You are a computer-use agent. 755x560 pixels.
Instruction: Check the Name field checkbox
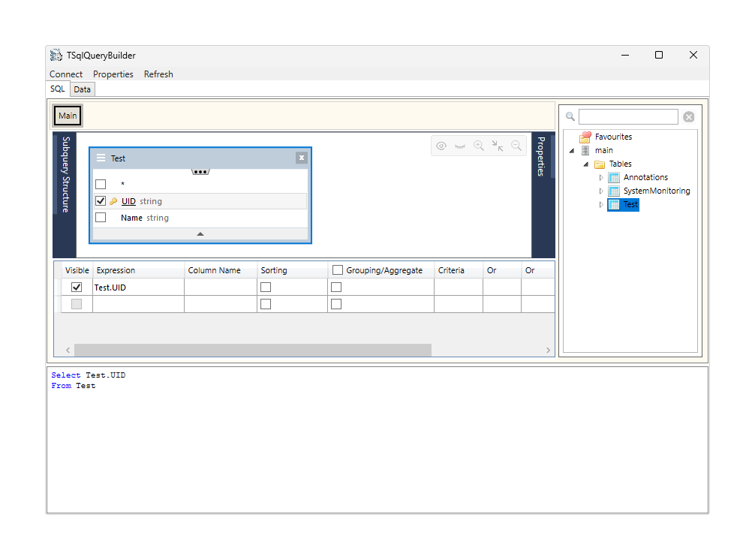point(101,218)
